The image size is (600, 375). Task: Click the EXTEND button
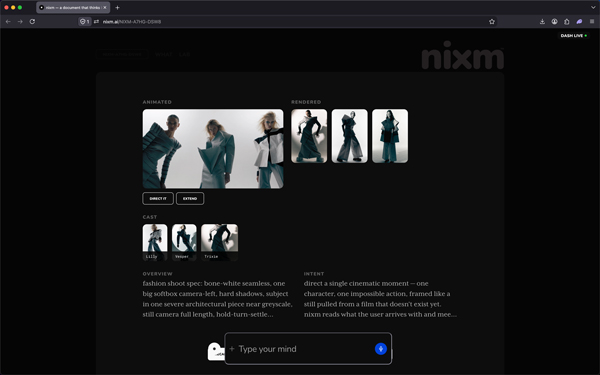pos(190,198)
